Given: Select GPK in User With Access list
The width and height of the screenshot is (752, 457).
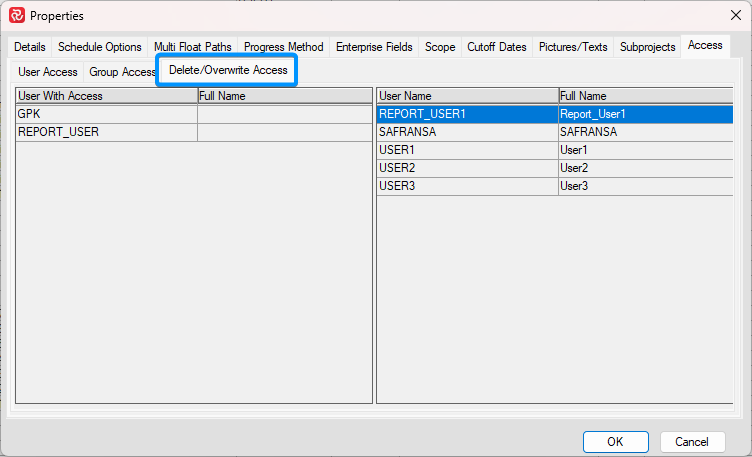Looking at the screenshot, I should coord(106,114).
